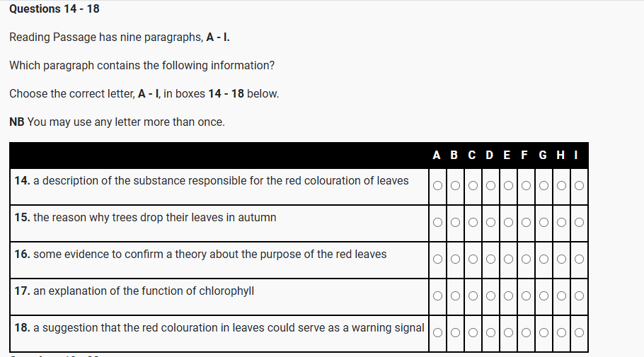Choose letter I for question 18
The height and width of the screenshot is (357, 644).
coord(579,333)
